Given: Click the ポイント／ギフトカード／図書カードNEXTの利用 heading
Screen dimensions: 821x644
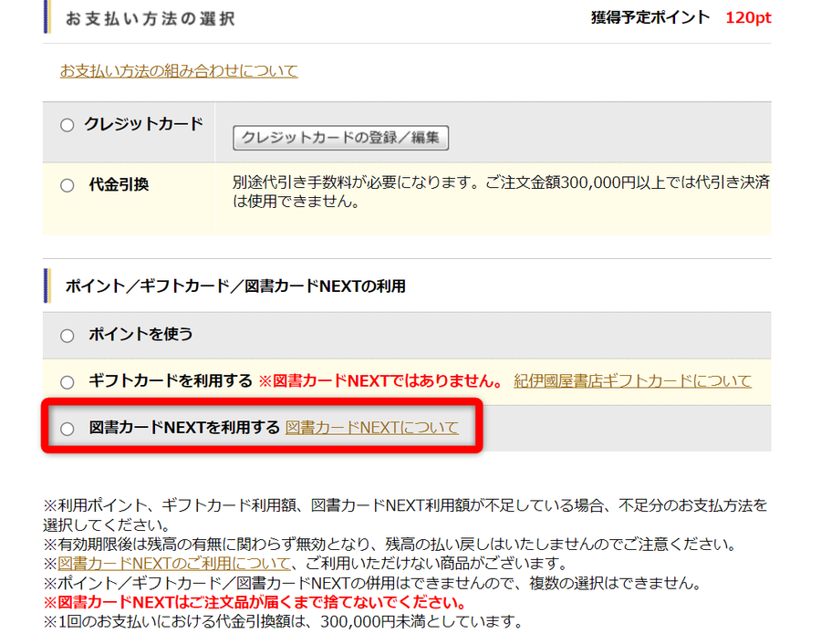Looking at the screenshot, I should [235, 286].
